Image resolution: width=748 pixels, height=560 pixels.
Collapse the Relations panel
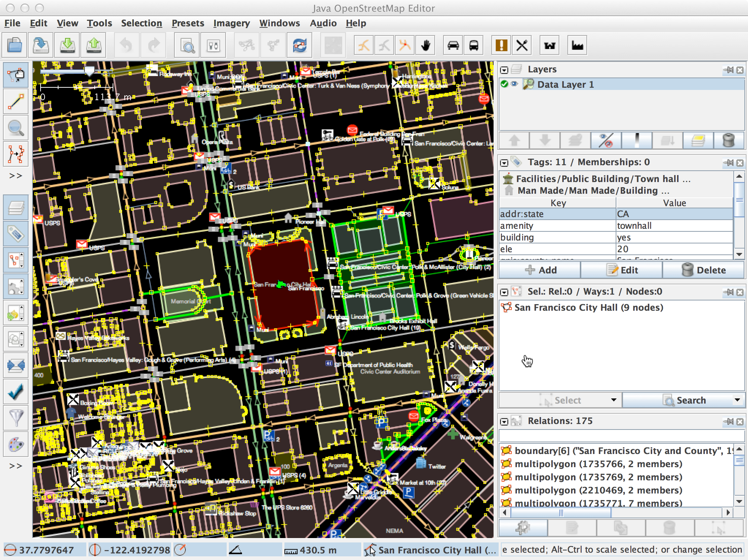(x=504, y=421)
